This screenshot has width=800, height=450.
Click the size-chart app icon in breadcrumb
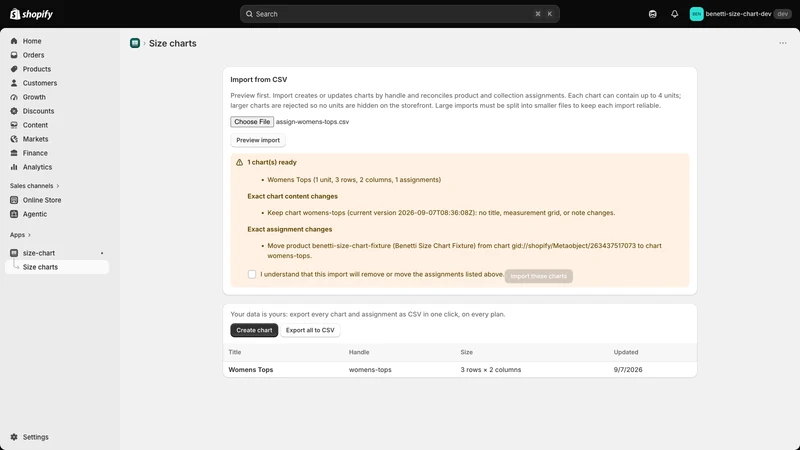pyautogui.click(x=135, y=43)
